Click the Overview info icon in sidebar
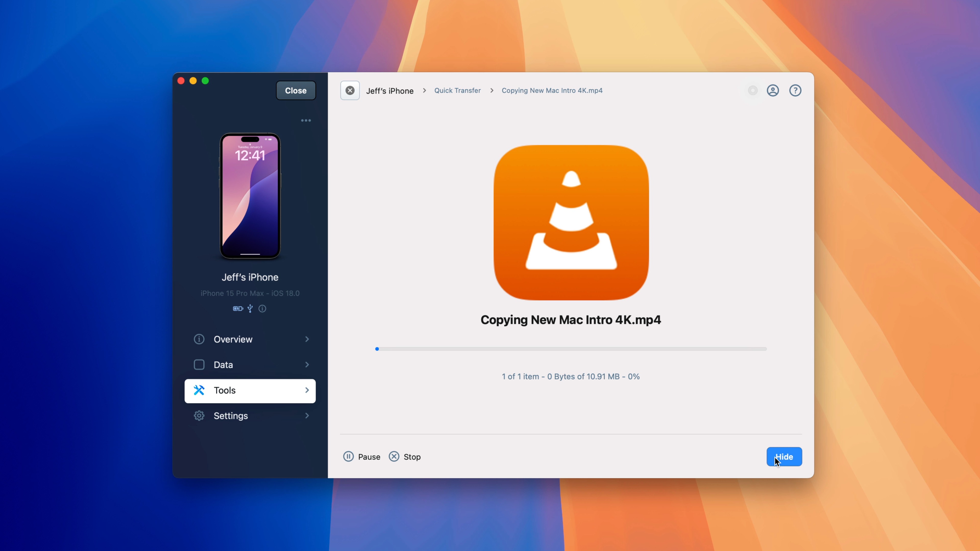This screenshot has width=980, height=551. point(199,339)
